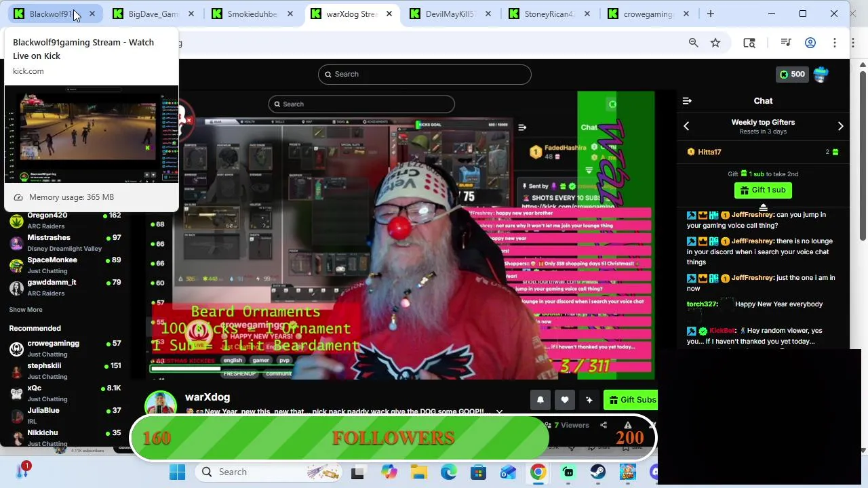Close the warXdog Stream tab
868x488 pixels.
pos(389,14)
